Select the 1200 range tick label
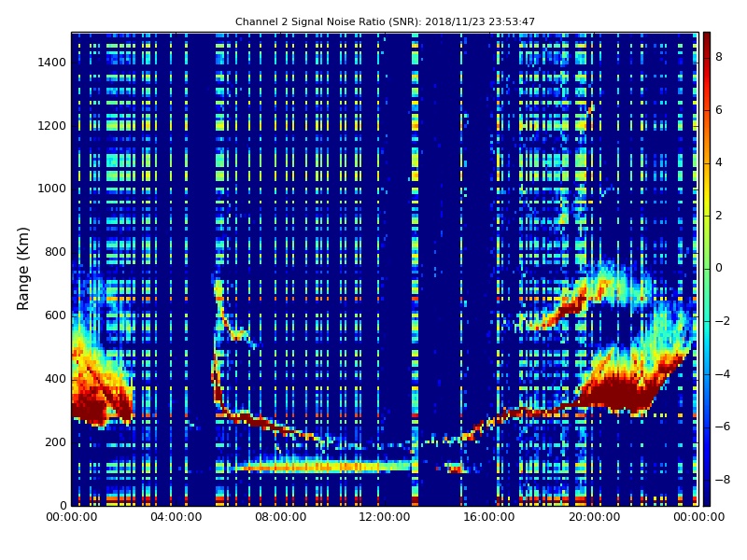 [x=52, y=126]
